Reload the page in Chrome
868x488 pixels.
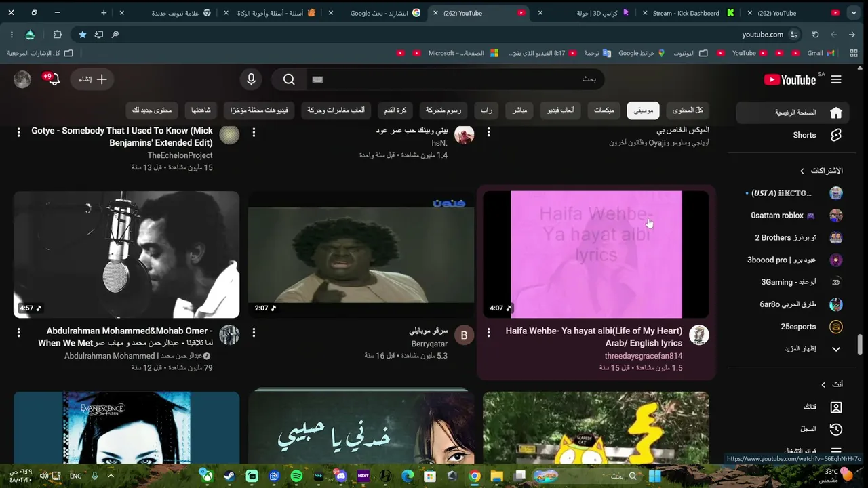click(x=815, y=35)
